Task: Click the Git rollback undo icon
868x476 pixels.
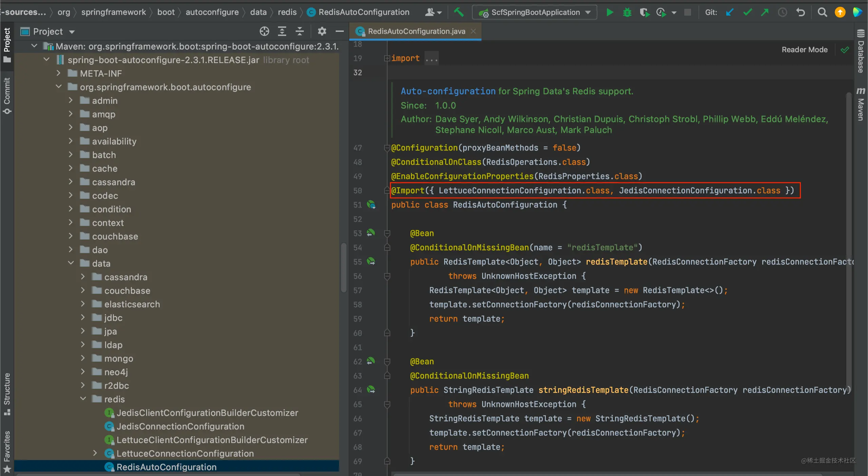Action: [801, 13]
